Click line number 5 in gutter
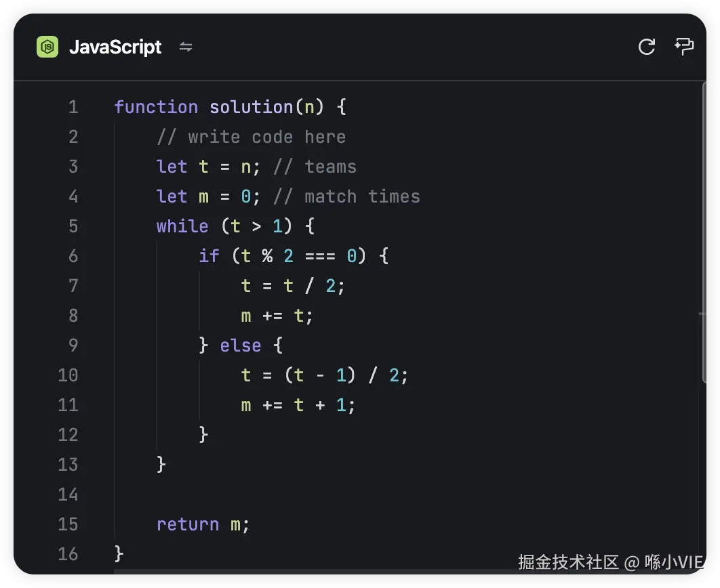This screenshot has height=588, width=720. pyautogui.click(x=73, y=226)
